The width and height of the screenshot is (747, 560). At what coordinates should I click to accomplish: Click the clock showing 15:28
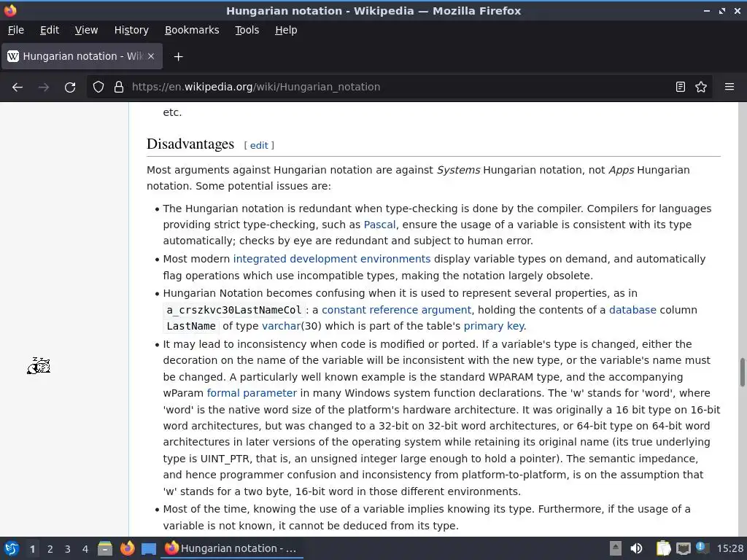(x=729, y=548)
